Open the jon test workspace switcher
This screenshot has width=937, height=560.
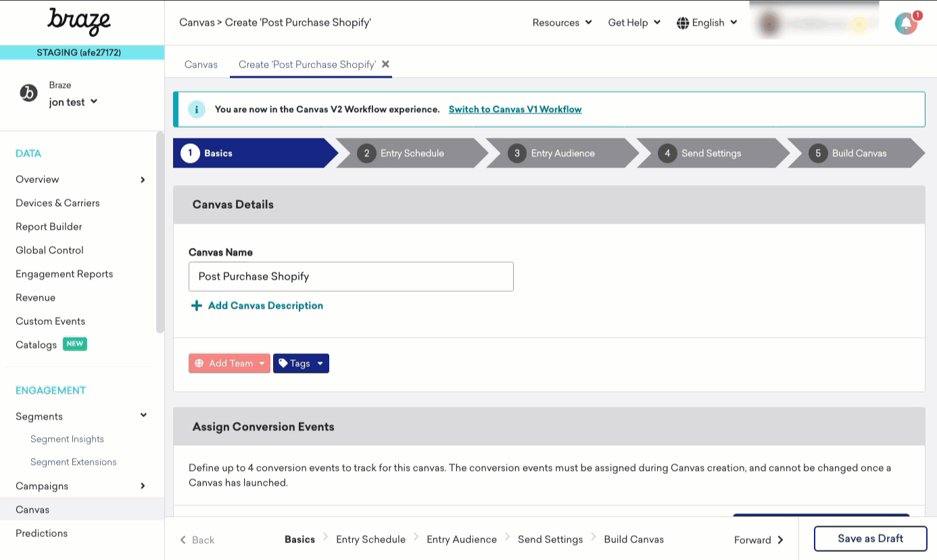[73, 102]
